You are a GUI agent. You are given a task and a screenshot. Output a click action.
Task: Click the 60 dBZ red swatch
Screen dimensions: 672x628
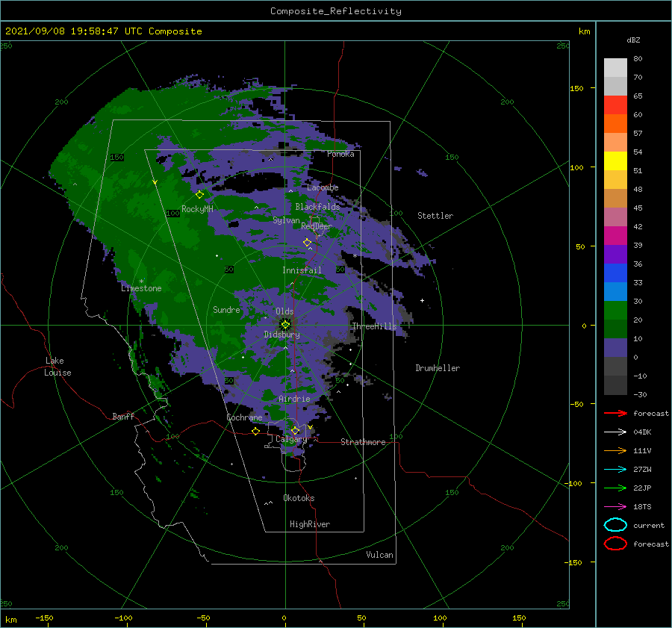tap(615, 105)
